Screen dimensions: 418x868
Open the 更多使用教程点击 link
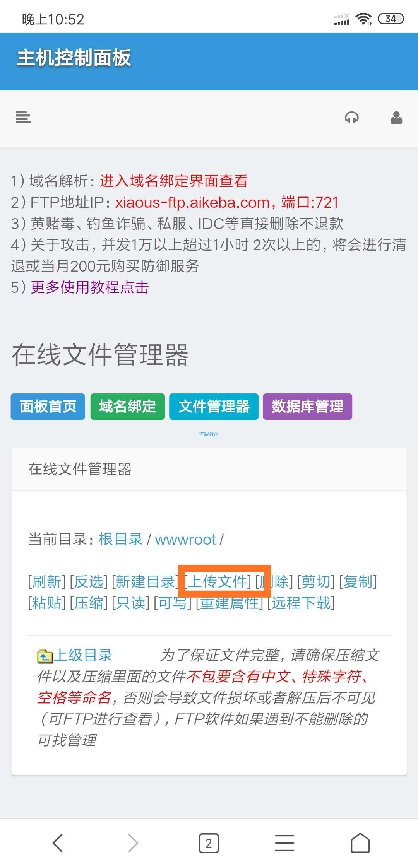(90, 287)
